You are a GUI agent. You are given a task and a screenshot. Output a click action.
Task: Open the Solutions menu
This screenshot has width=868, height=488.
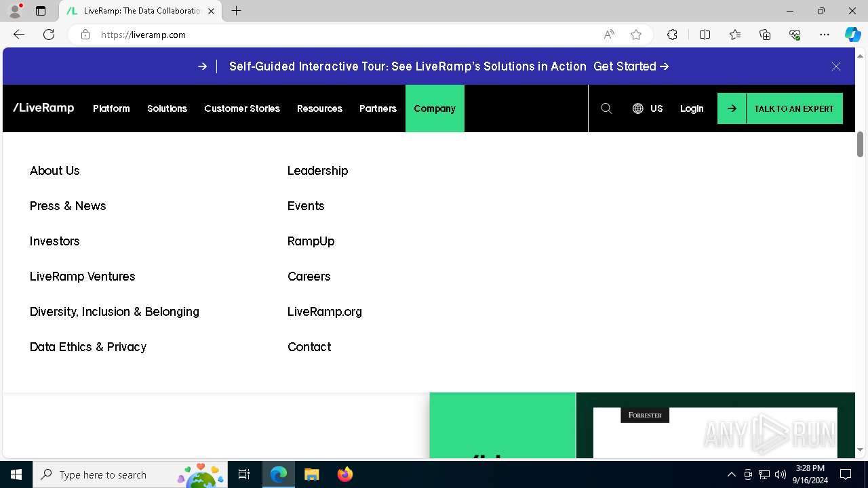(x=167, y=108)
